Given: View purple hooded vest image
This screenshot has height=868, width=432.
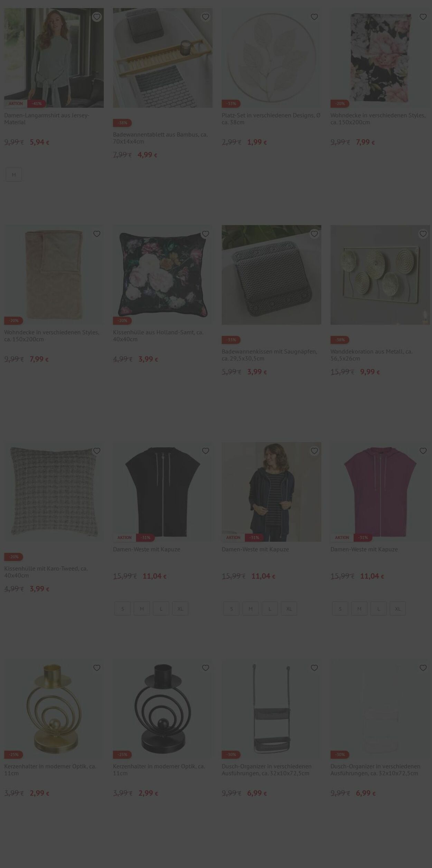Looking at the screenshot, I should pyautogui.click(x=380, y=492).
